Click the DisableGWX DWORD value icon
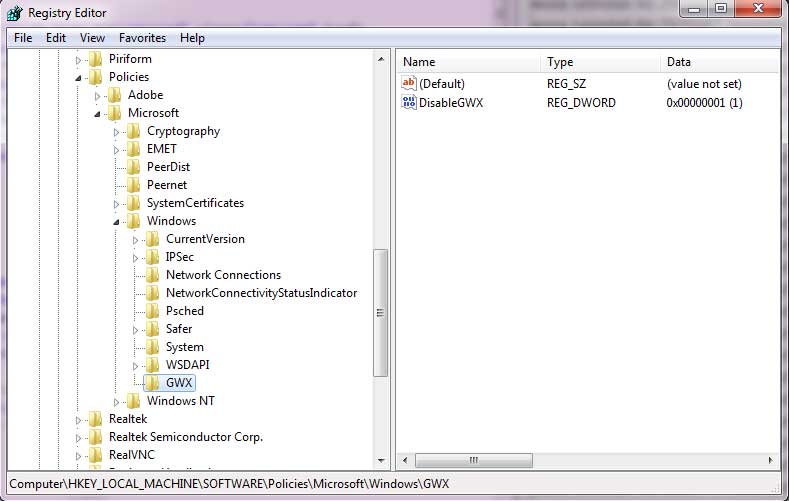789x501 pixels. coord(409,103)
